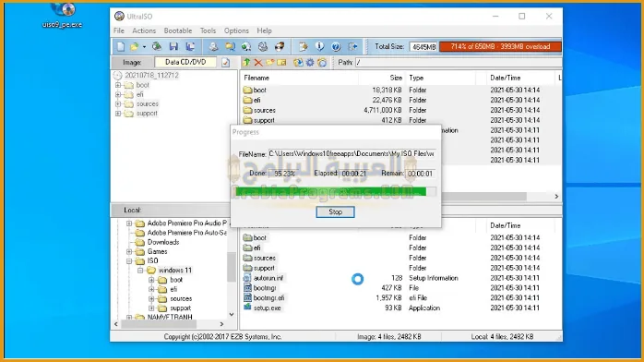Viewport: 644px width, 362px height.
Task: Open the Options menu
Action: tap(236, 30)
